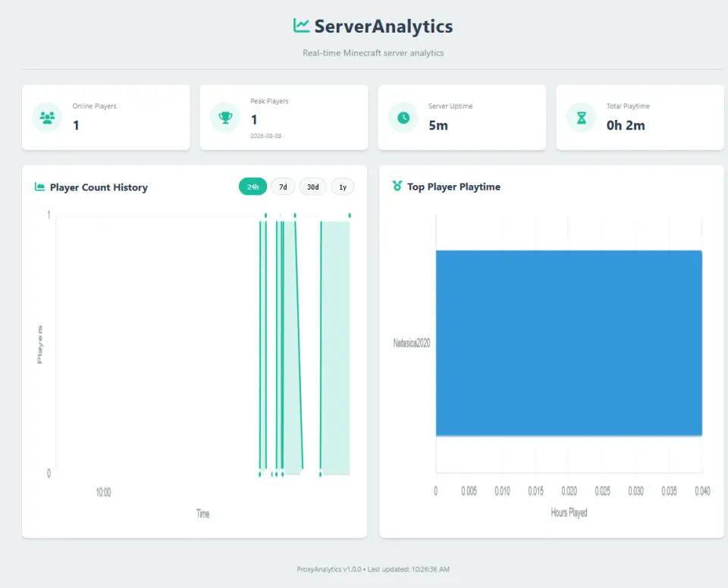Click the Server Uptime 5m value
The height and width of the screenshot is (588, 728).
click(x=438, y=125)
